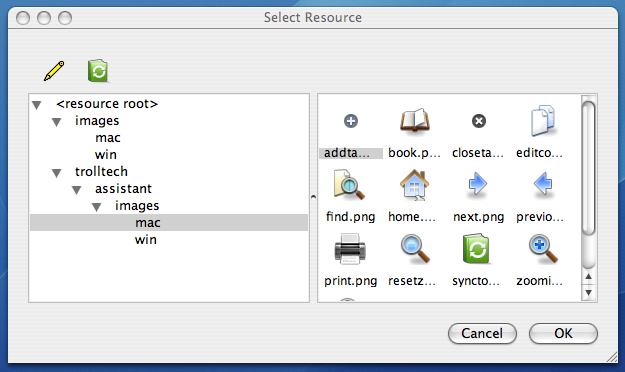Click the addta... file name label
The width and height of the screenshot is (625, 372).
(x=347, y=153)
